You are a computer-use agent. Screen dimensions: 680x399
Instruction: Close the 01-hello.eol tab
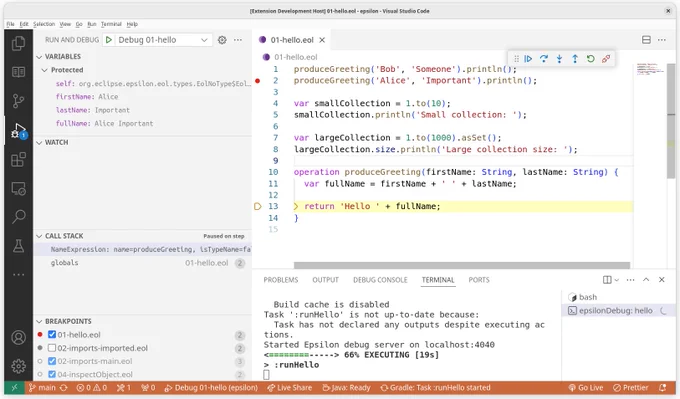pos(322,40)
